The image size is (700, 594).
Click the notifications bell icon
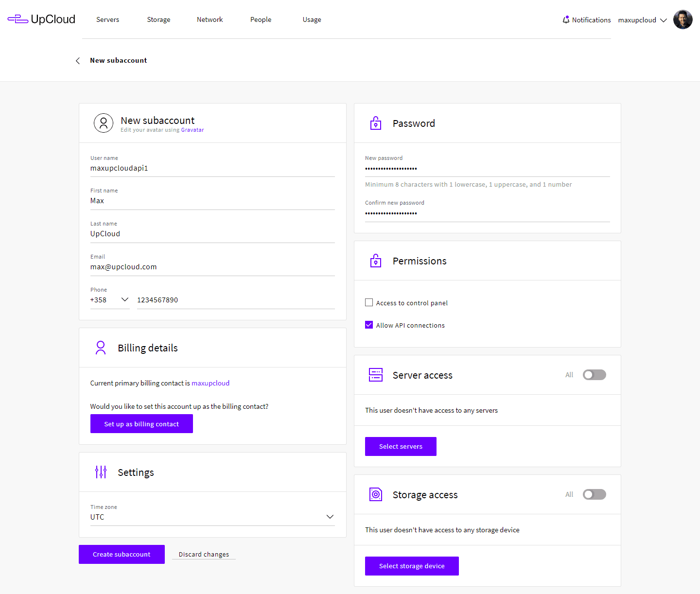click(566, 20)
